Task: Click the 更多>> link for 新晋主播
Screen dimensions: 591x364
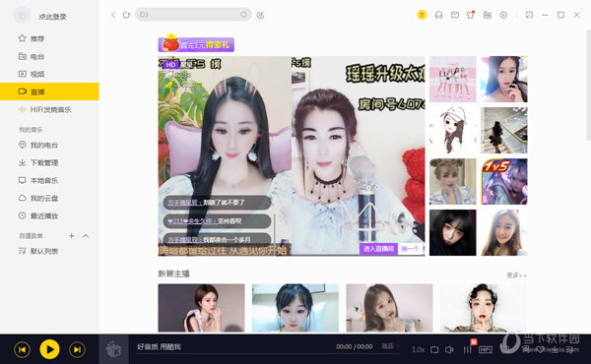Action: 516,275
